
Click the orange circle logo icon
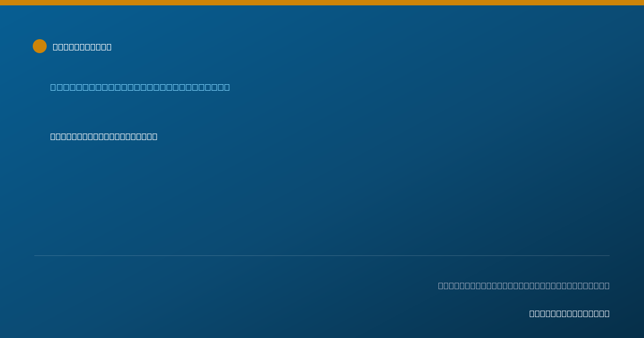[x=40, y=46]
